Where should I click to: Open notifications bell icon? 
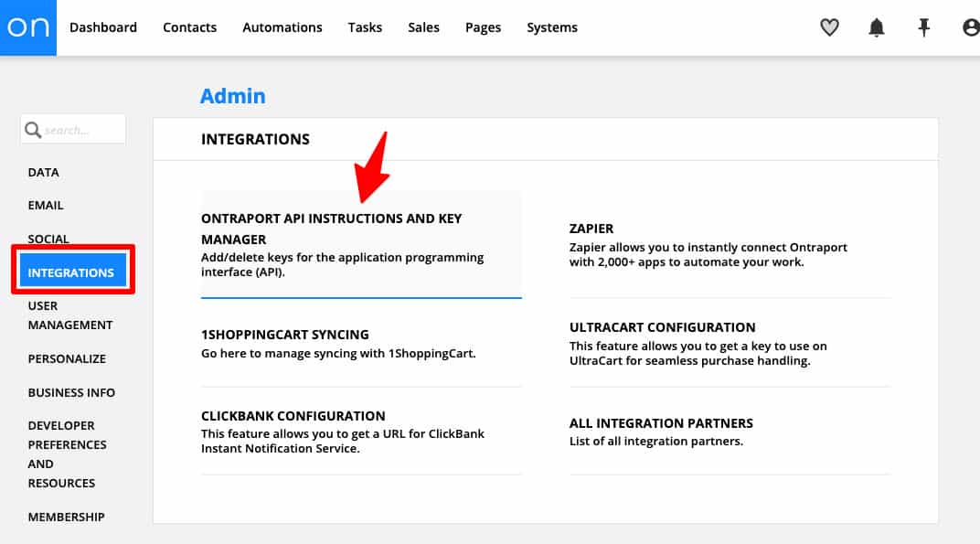877,27
